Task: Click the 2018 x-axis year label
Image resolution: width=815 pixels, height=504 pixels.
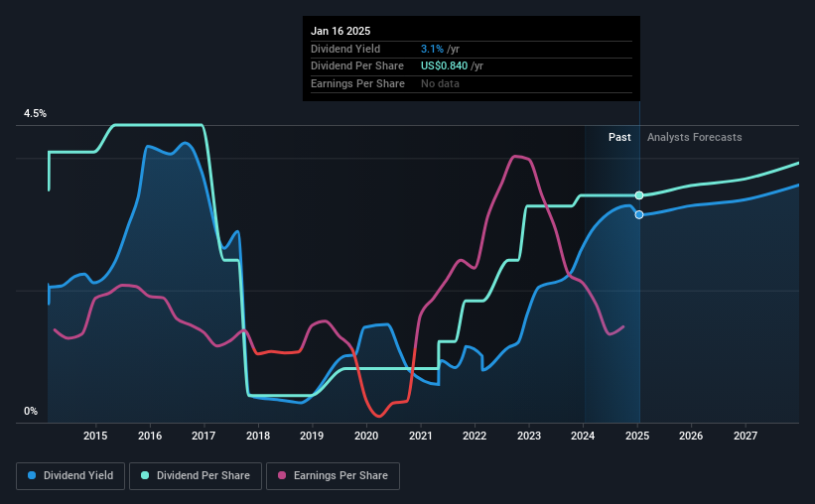Action: tap(258, 436)
